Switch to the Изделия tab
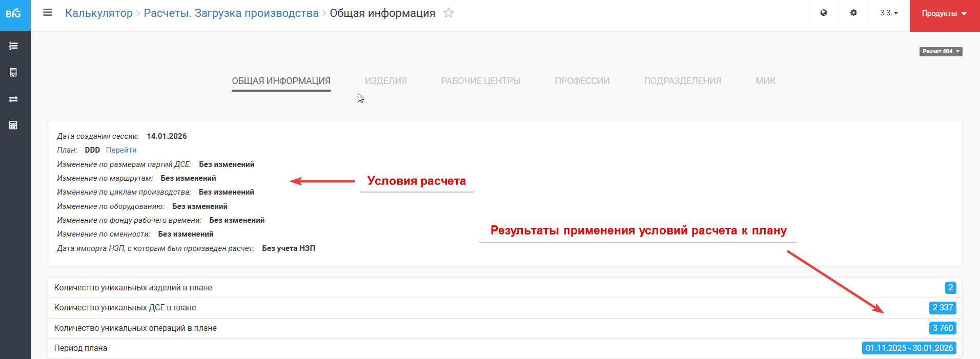The image size is (980, 359). (x=385, y=81)
